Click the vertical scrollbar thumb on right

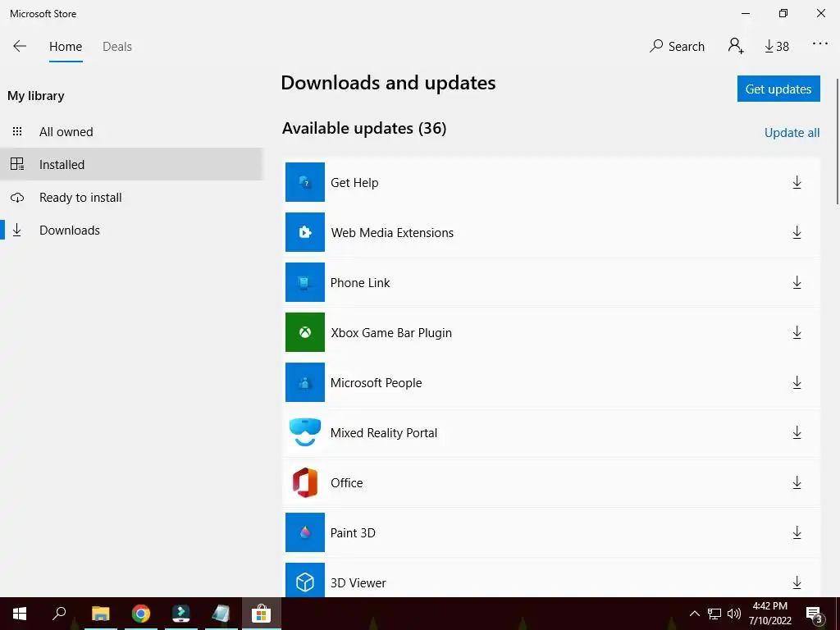coord(838,141)
